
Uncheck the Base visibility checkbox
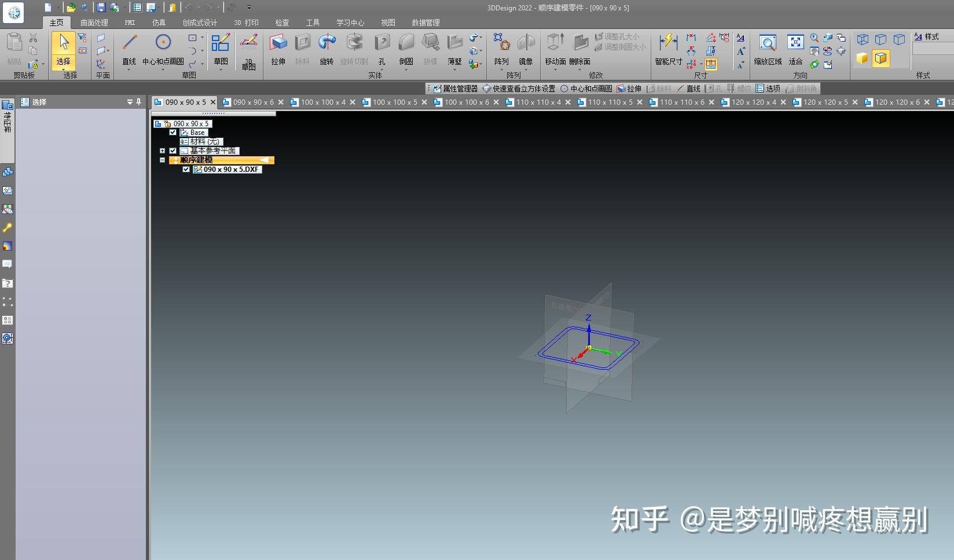click(x=173, y=132)
